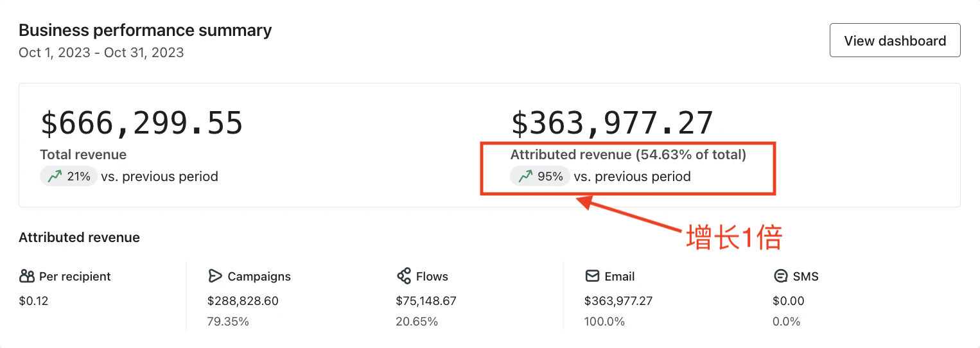Click the 95% upward trend arrow icon
Viewport: 980px width, 348px height.
coord(525,176)
